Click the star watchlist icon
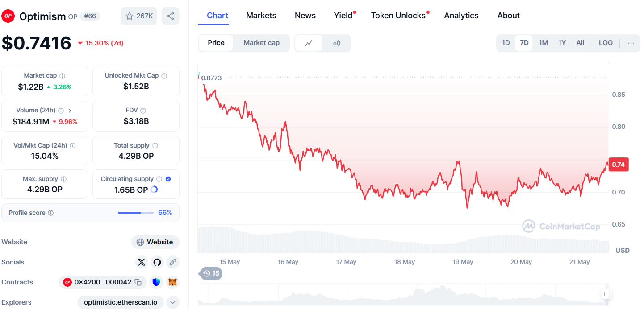644x309 pixels. pos(130,16)
